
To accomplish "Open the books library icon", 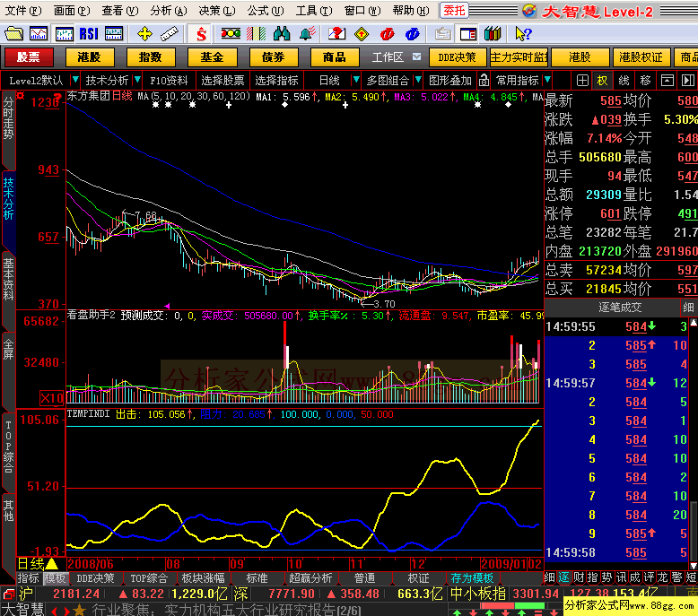I will pos(493,34).
